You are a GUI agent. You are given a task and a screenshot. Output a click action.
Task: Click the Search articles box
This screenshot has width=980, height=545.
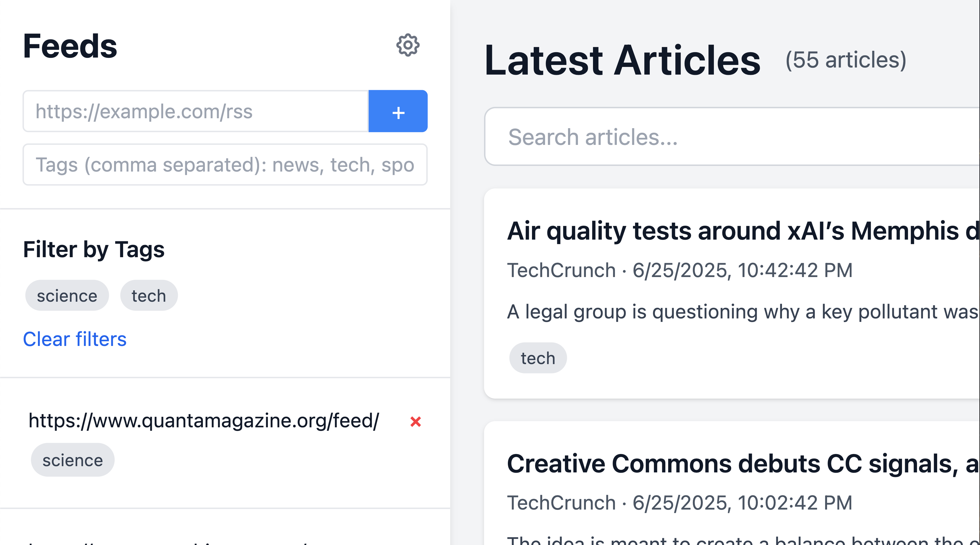point(732,137)
